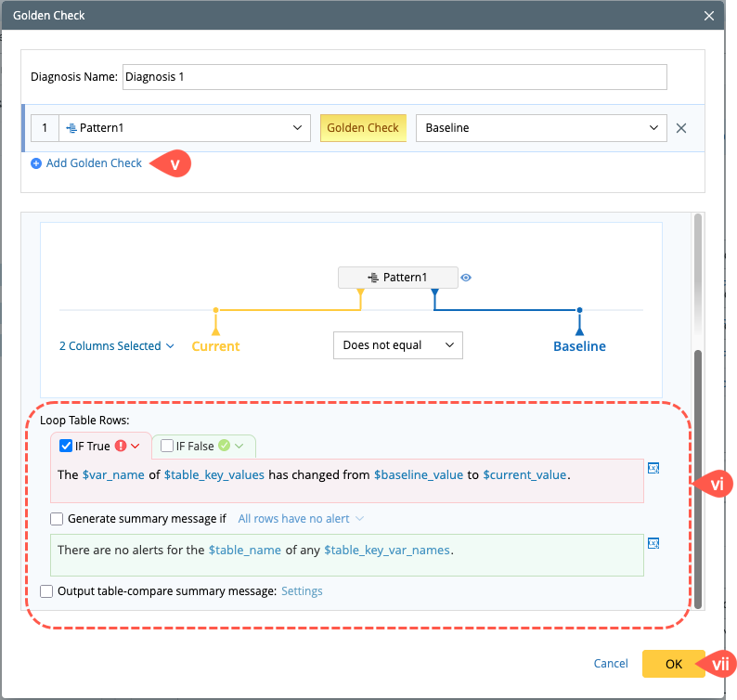Remove the Pattern1 golden check row
737x700 pixels.
(681, 128)
